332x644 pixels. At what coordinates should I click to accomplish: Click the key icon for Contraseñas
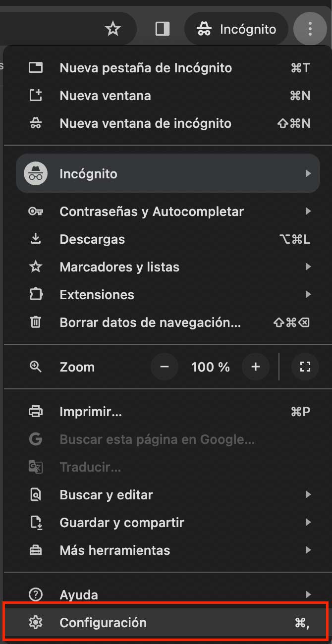36,212
